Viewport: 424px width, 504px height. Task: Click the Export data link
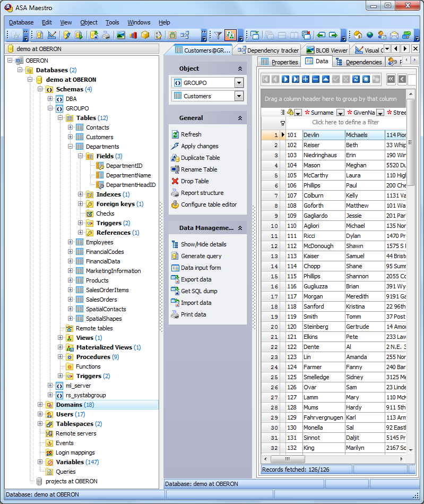pos(196,279)
